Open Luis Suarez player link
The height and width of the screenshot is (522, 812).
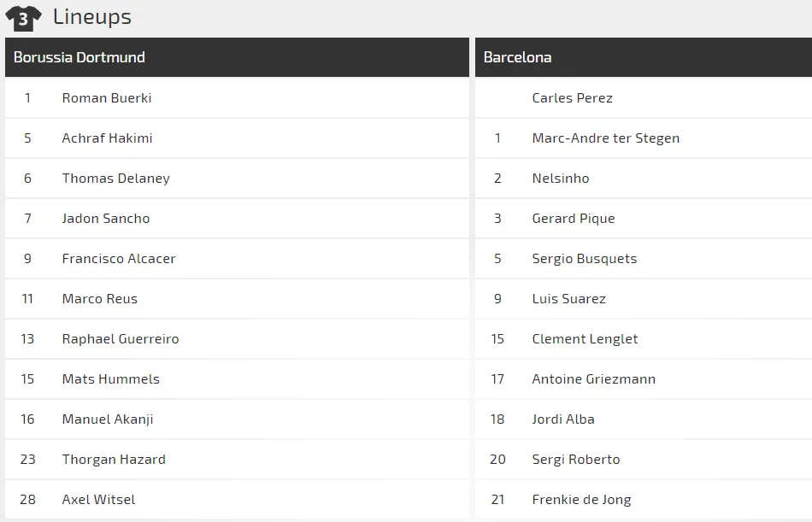(568, 299)
